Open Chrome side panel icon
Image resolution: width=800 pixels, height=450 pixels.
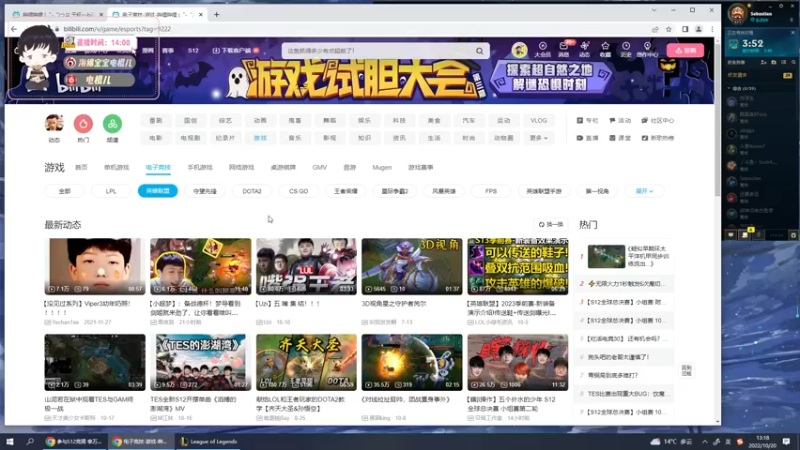pos(685,29)
